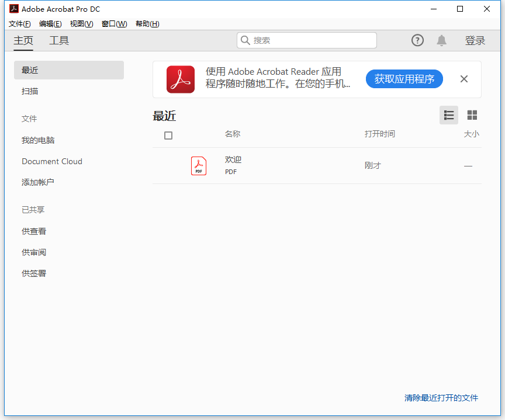The width and height of the screenshot is (505, 420).
Task: Switch to the 工具 tab
Action: [59, 40]
